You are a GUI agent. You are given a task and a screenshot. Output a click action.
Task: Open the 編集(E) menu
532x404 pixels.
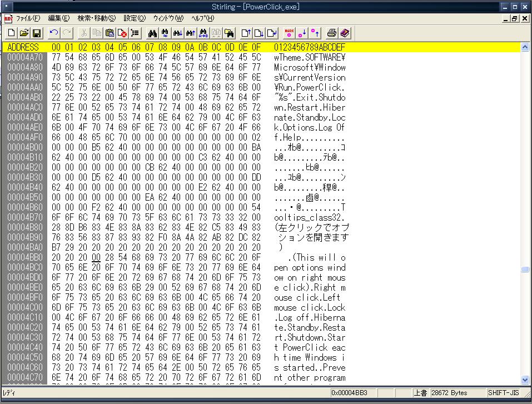tap(59, 18)
